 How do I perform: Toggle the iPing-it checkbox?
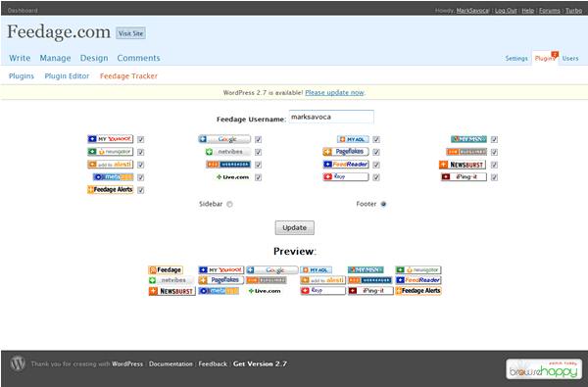[x=494, y=177]
